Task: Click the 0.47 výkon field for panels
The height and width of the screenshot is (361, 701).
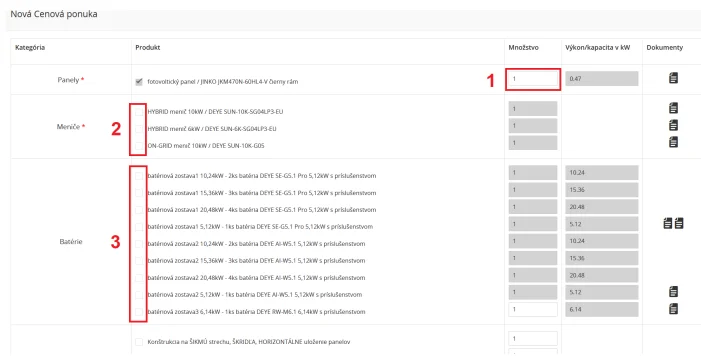Action: click(602, 79)
